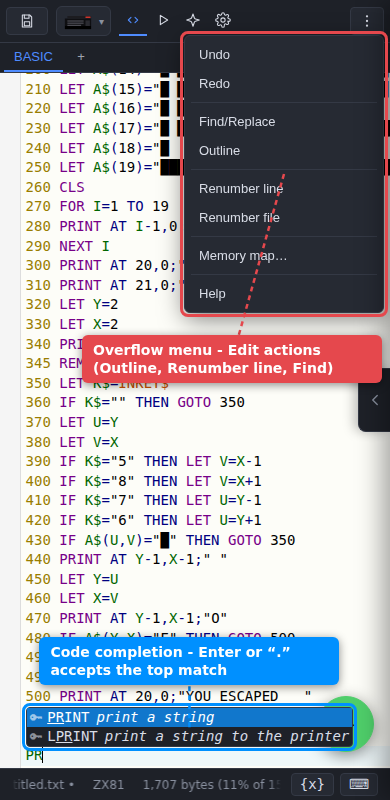Select Renumber line menu entry
Image resolution: width=390 pixels, height=800 pixels.
click(284, 188)
